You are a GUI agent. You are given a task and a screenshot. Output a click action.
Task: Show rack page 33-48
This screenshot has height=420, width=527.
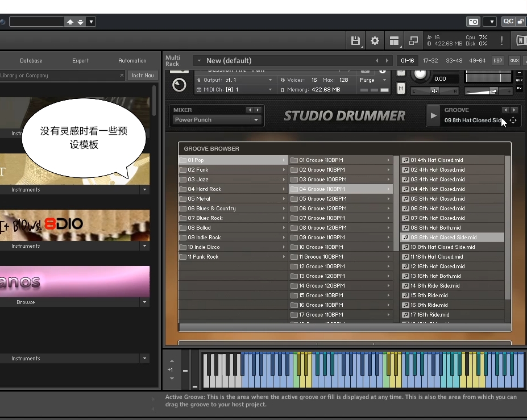454,60
